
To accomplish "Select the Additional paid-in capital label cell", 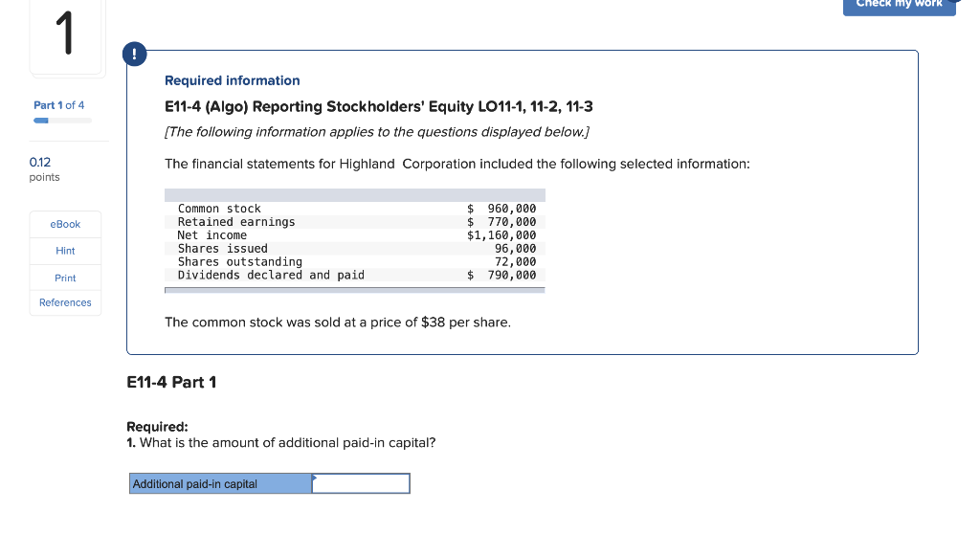I will 221,484.
